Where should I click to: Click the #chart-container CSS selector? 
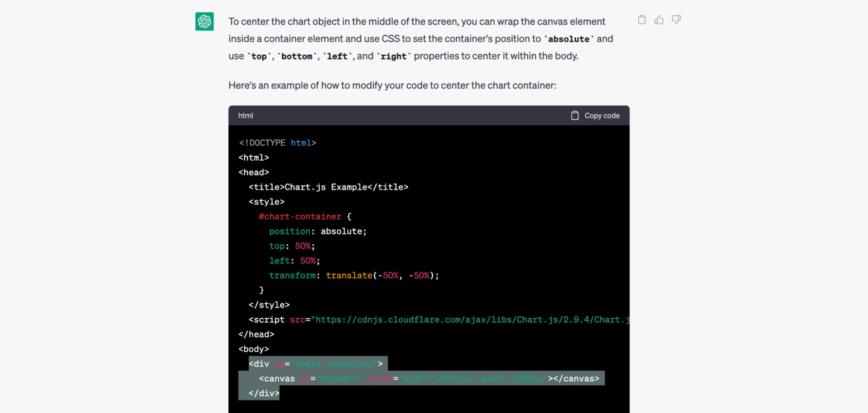[x=300, y=216]
